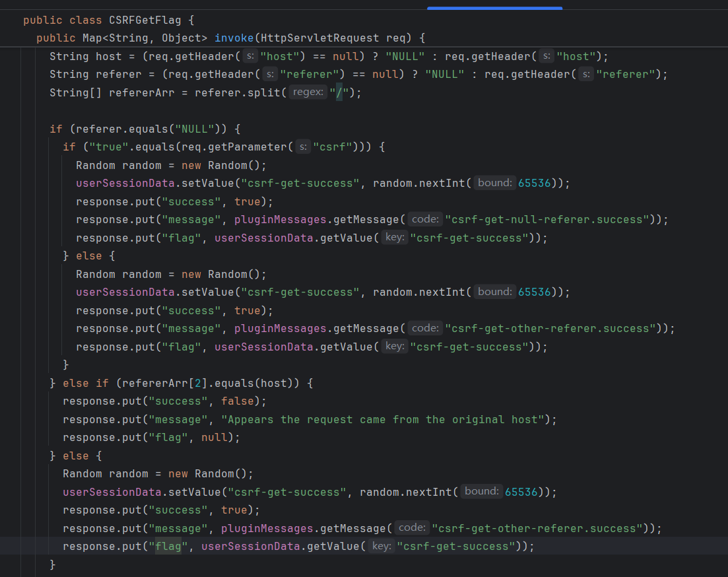This screenshot has height=577, width=728.
Task: Click the highlighted "flag" string on current line
Action: point(168,546)
